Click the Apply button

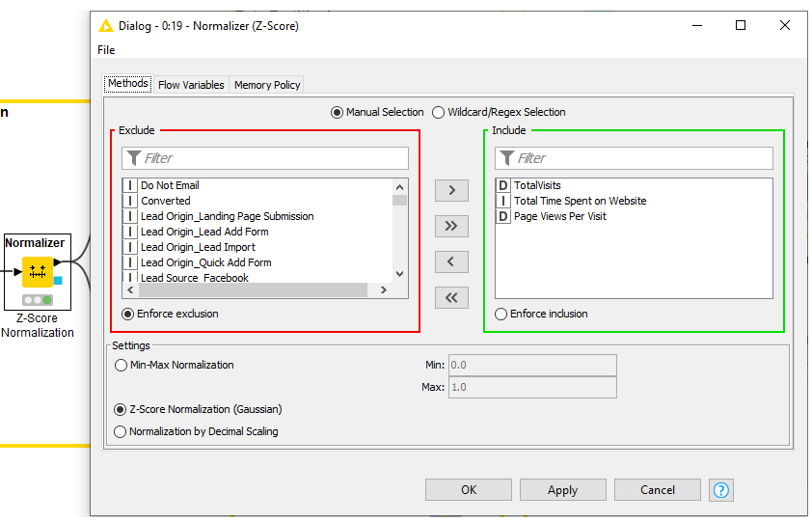point(562,490)
